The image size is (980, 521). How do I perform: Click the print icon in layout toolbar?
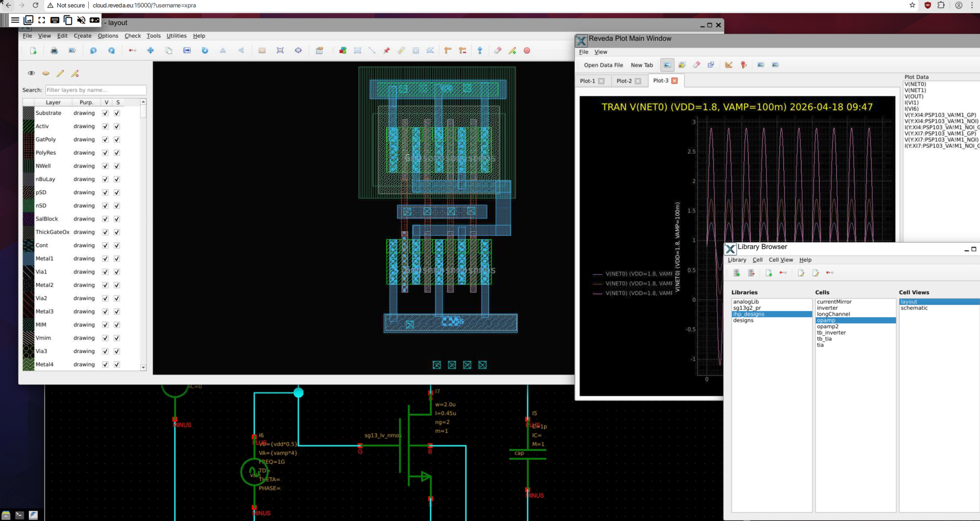54,51
